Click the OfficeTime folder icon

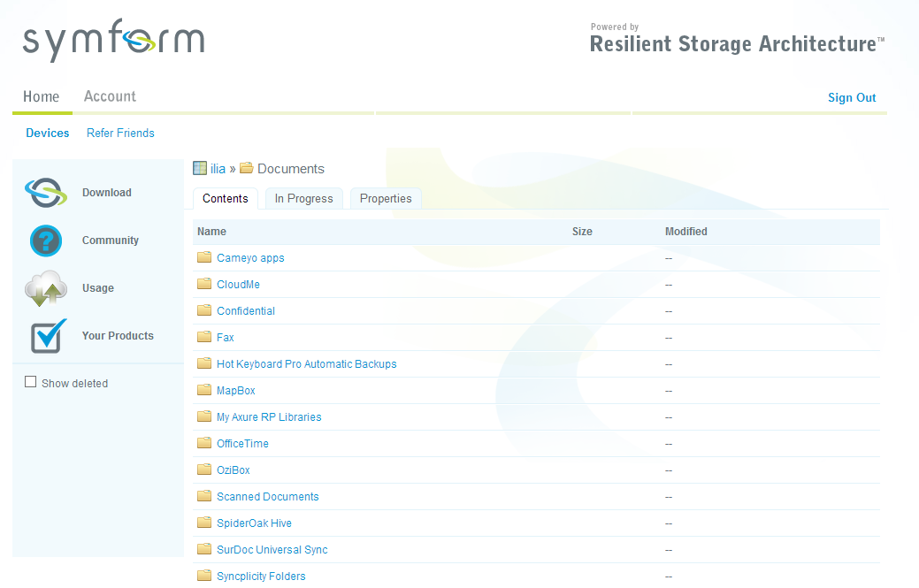204,443
